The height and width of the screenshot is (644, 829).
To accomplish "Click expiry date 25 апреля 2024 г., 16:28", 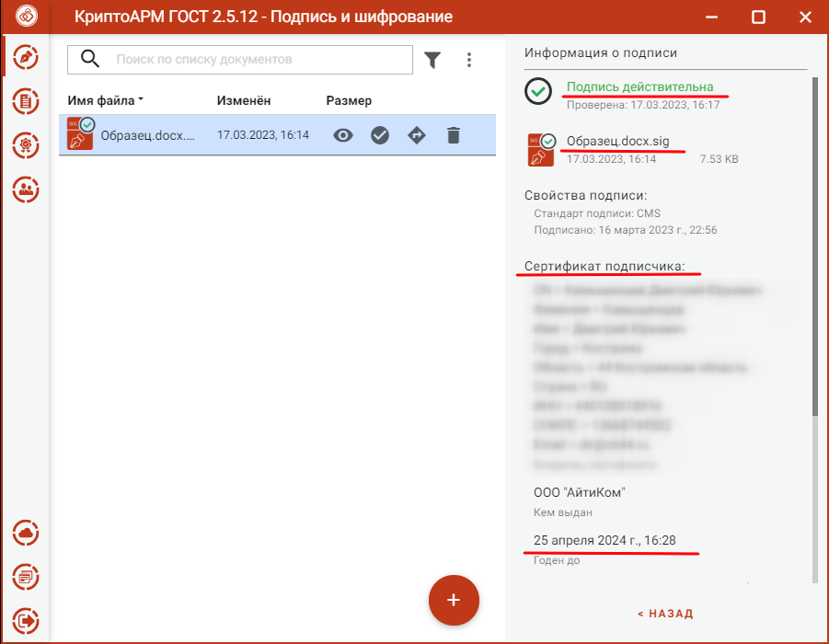I will [604, 540].
